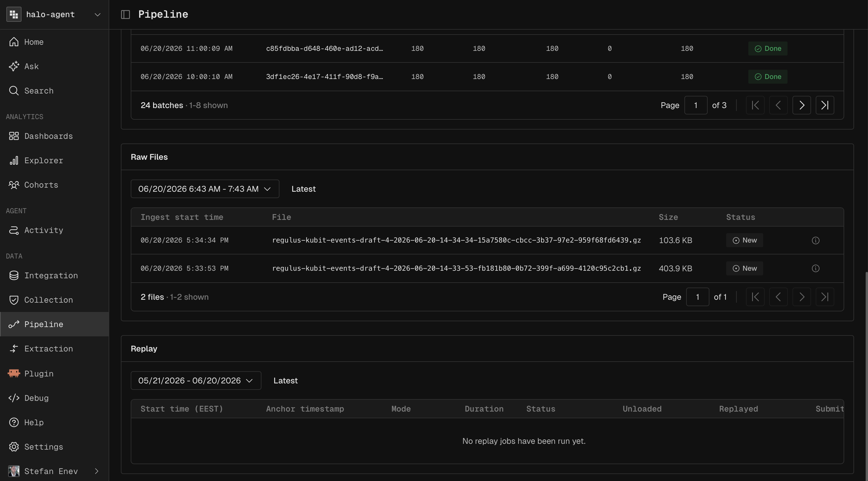Go to Dashboards

(x=55, y=136)
